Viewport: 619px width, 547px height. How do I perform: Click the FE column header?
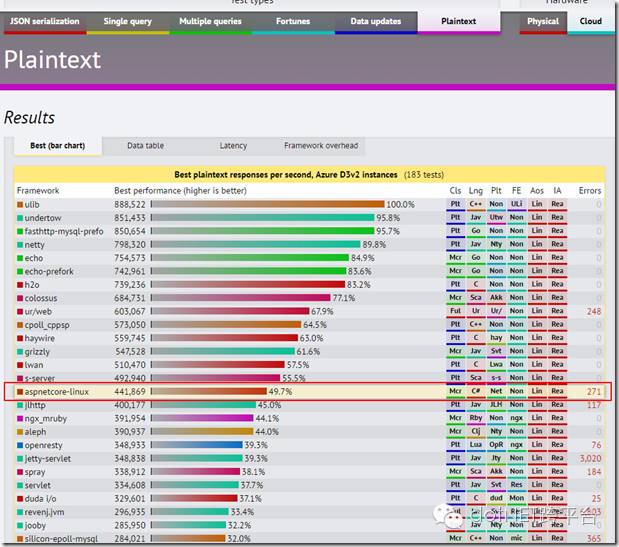516,191
